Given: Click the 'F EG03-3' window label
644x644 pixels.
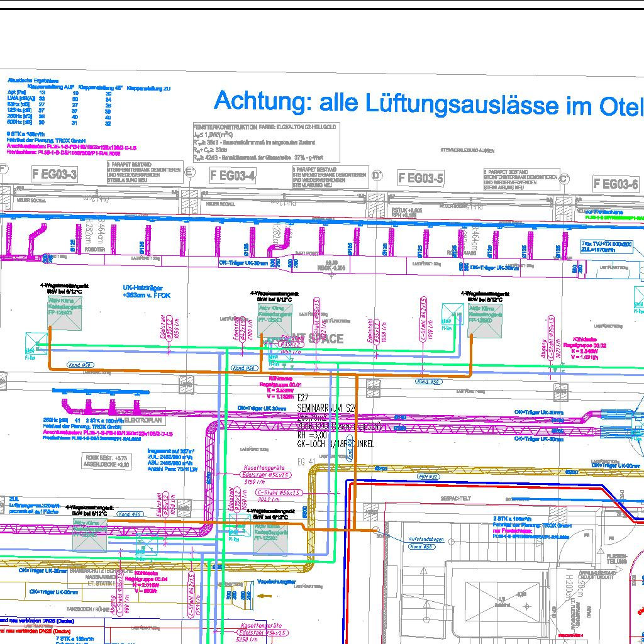Looking at the screenshot, I should [x=54, y=175].
